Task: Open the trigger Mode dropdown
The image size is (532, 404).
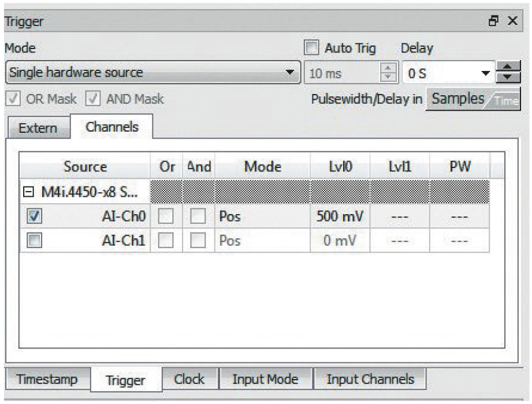Action: click(x=153, y=72)
